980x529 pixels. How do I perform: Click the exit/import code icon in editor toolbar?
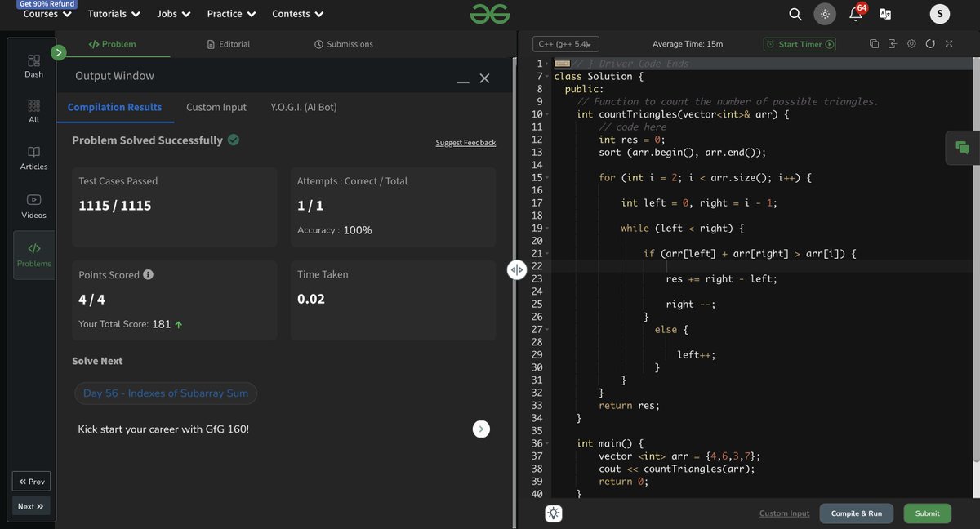893,44
